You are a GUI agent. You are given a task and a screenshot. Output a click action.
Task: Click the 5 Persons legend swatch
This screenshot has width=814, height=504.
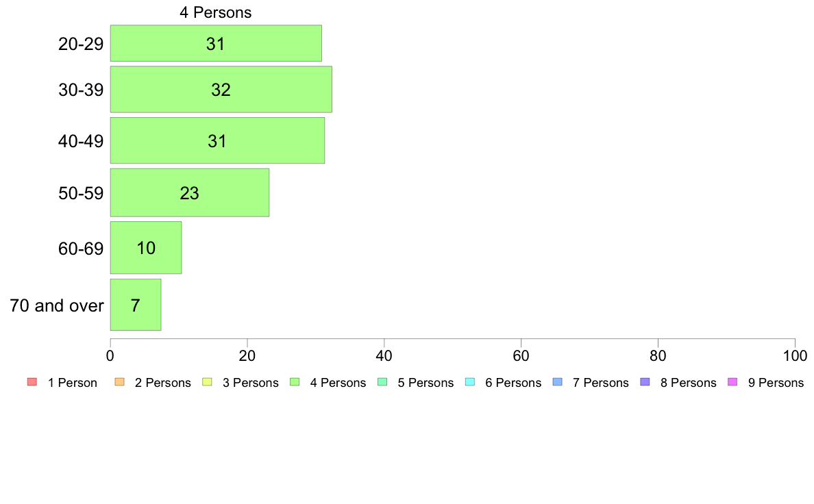point(382,382)
